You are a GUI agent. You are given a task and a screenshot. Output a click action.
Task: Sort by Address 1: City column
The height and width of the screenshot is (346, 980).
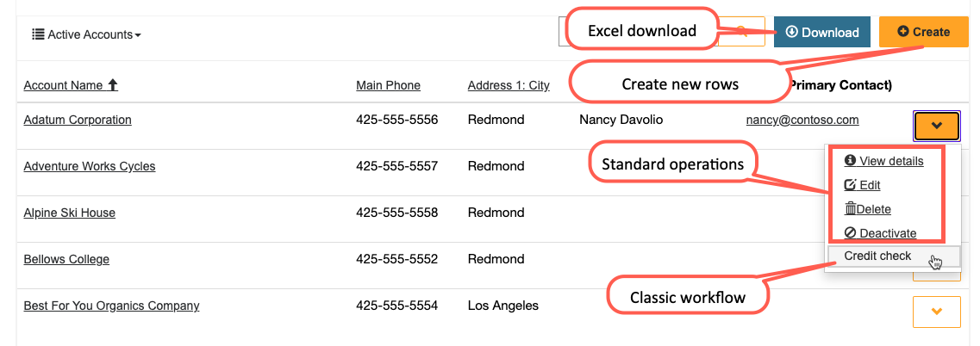[x=509, y=85]
